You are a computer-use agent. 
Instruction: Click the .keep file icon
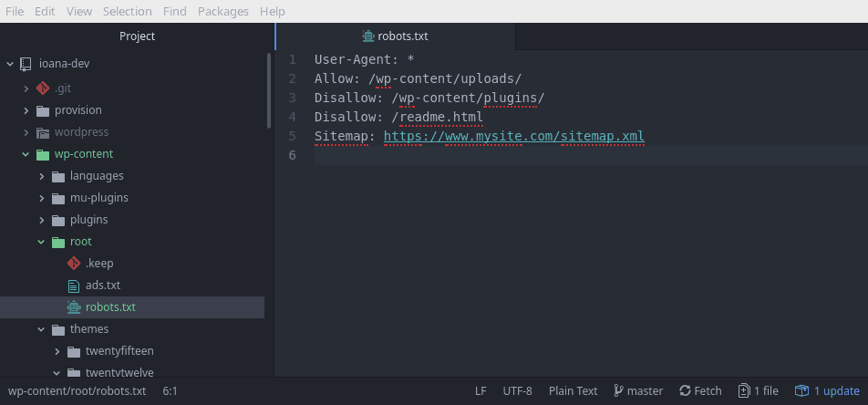pyautogui.click(x=74, y=264)
